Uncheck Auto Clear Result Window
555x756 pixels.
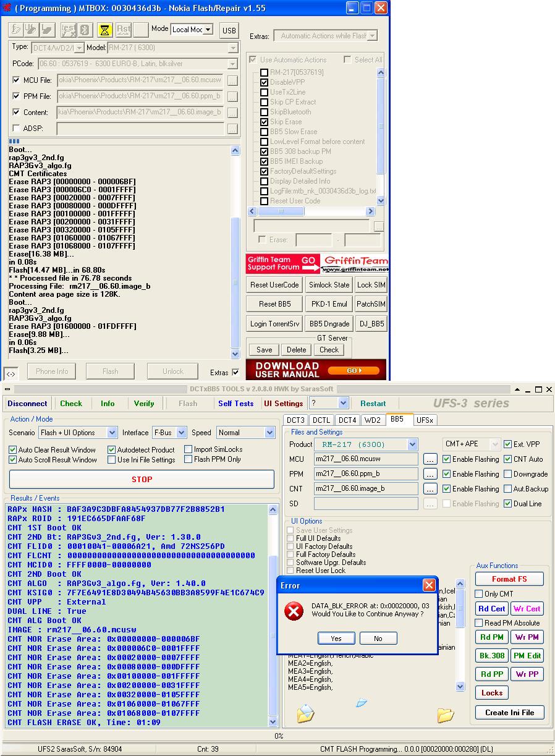point(13,450)
